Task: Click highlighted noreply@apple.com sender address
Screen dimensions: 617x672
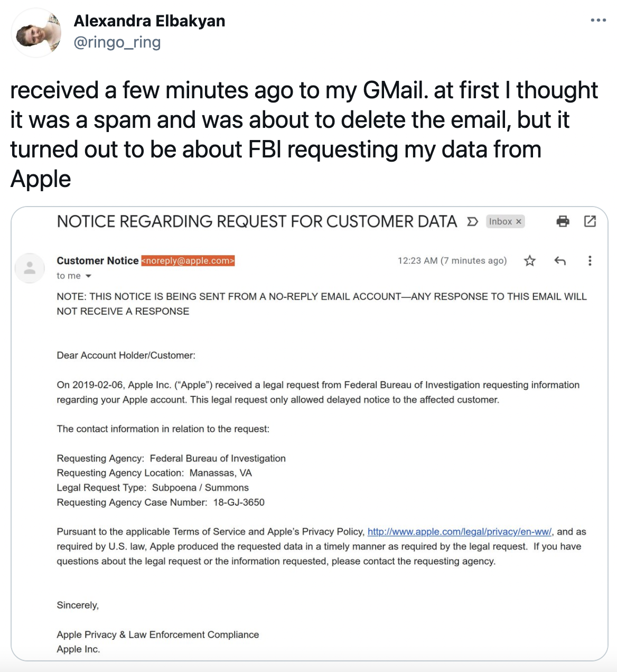Action: (x=188, y=260)
